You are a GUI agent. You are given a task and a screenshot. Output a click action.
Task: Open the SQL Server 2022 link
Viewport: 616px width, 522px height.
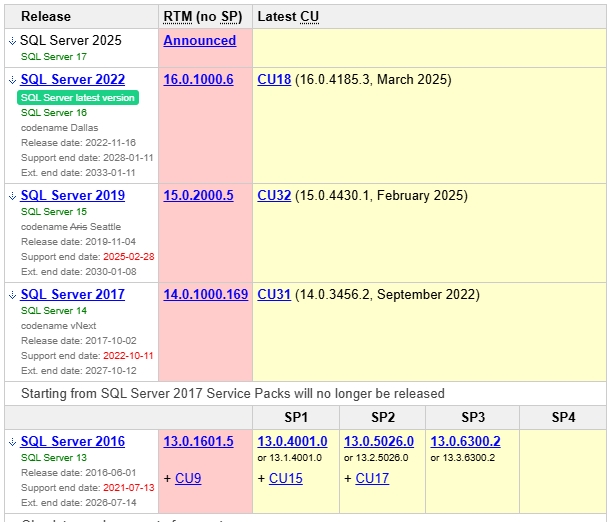tap(73, 79)
